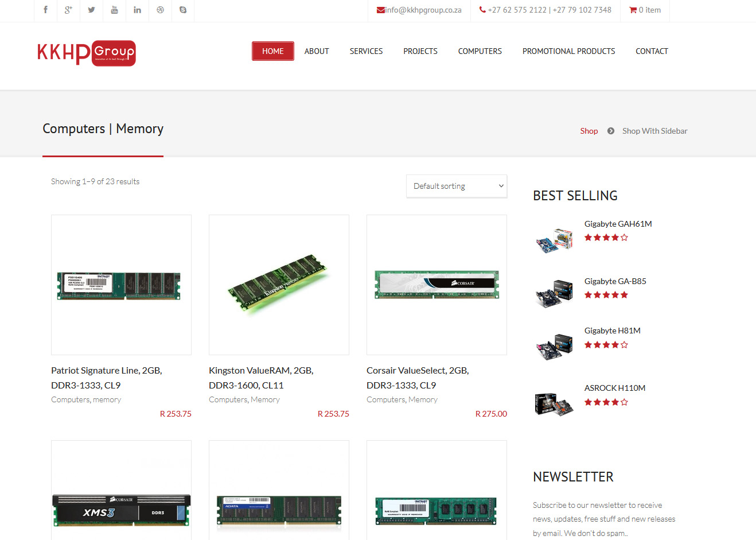Click the Corsair ValueSelect product image

tap(437, 285)
